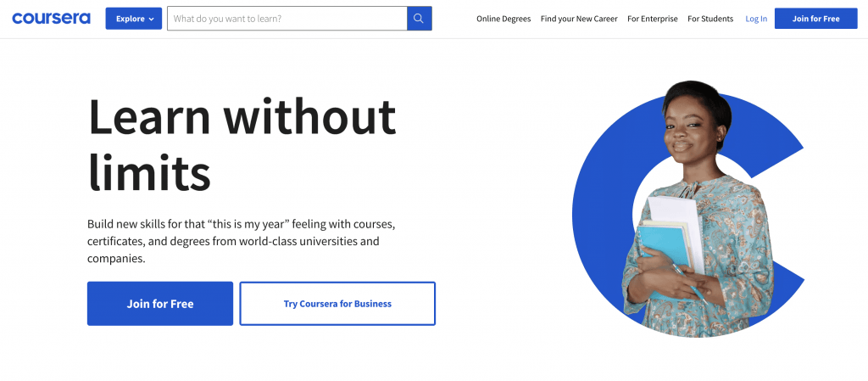The height and width of the screenshot is (381, 868).
Task: Click the 'Build new skills' description paragraph
Action: coord(242,242)
